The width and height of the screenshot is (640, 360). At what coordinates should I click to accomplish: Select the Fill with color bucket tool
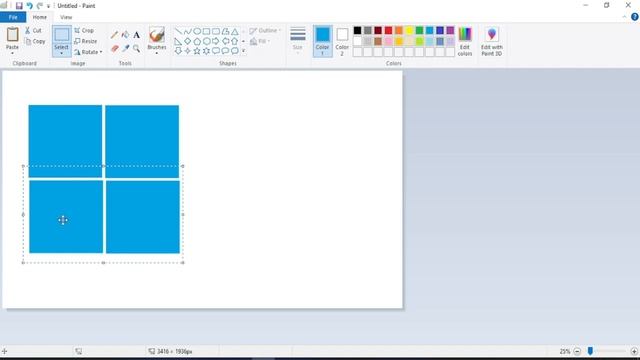(125, 35)
